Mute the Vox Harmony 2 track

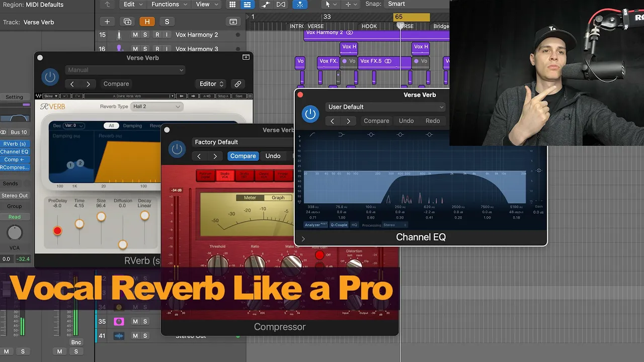135,35
